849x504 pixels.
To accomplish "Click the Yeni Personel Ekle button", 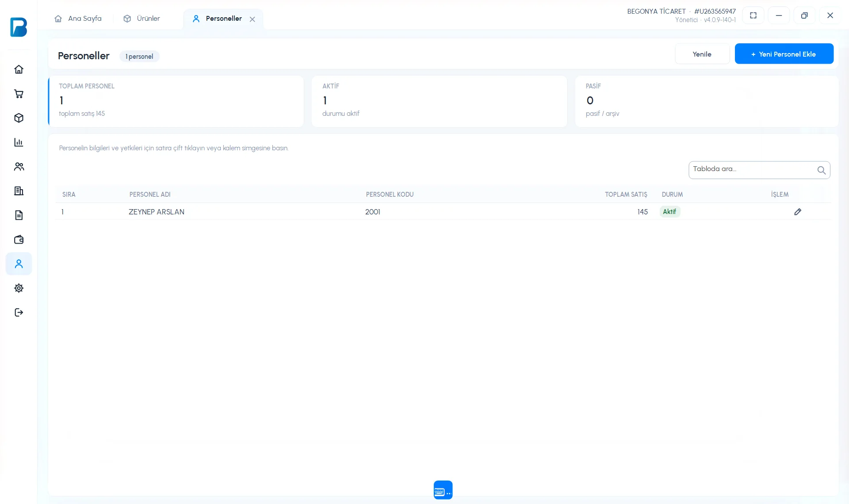I will (x=784, y=54).
